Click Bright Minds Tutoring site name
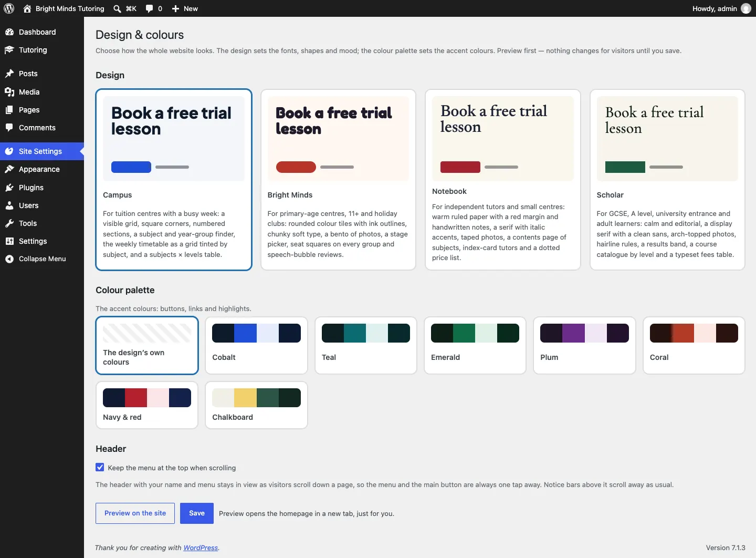The image size is (756, 558). coord(70,8)
